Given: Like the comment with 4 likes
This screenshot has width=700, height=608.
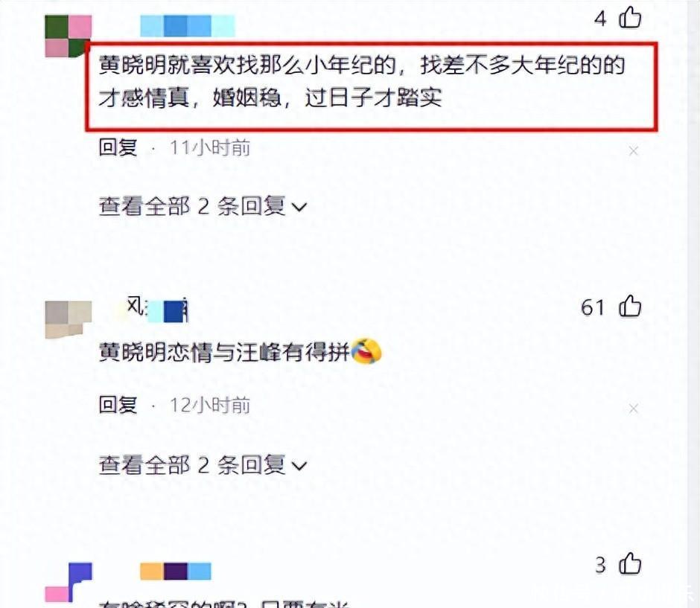Looking at the screenshot, I should click(630, 18).
